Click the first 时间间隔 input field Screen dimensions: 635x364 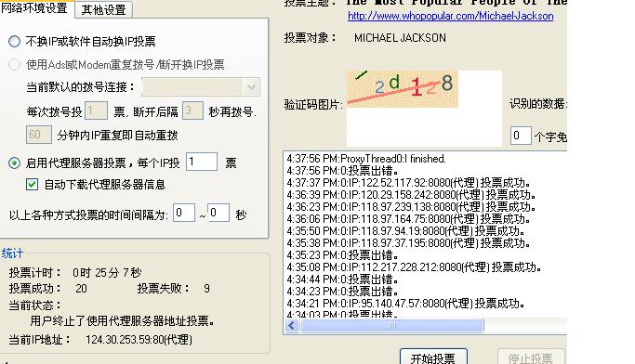point(184,213)
